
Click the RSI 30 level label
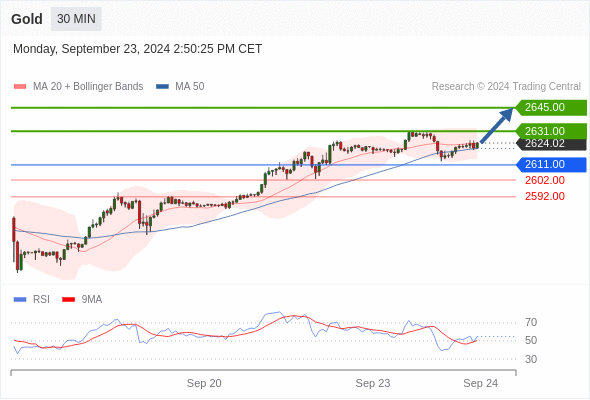[x=531, y=359]
